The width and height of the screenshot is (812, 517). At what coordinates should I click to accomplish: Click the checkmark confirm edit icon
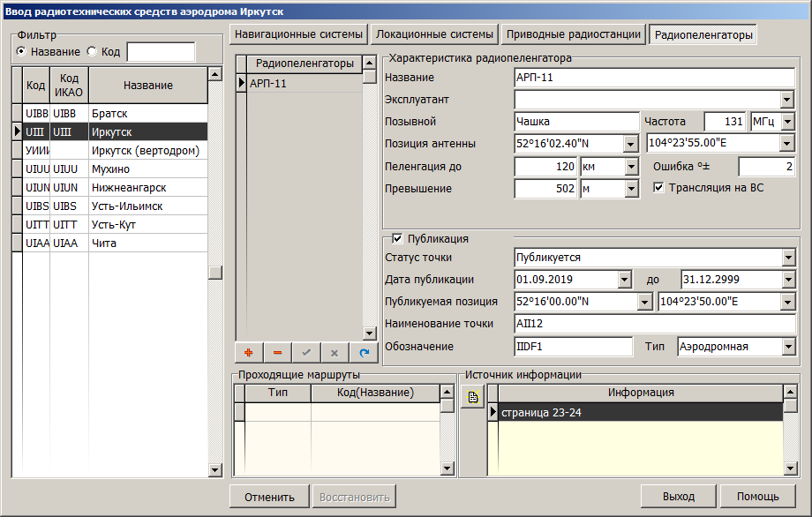pos(306,352)
